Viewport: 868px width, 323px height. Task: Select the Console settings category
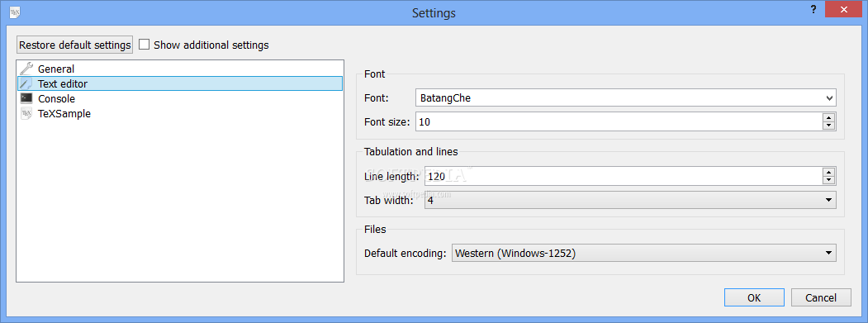coord(180,98)
